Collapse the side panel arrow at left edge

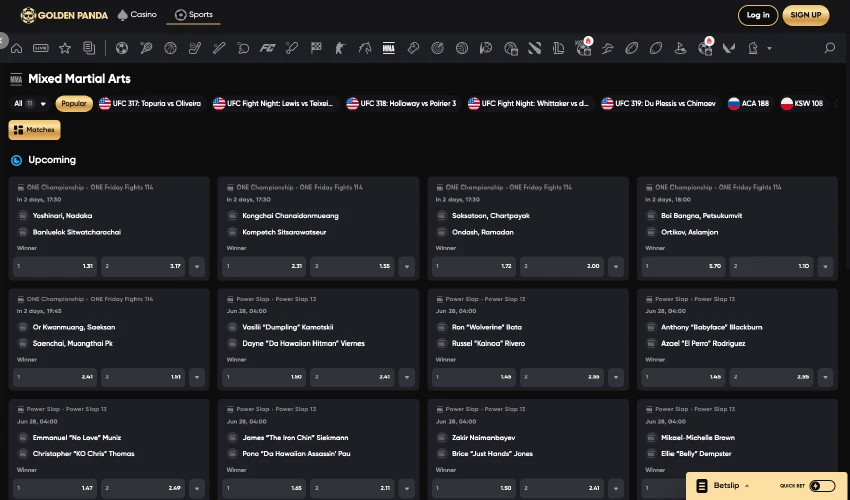(x=3, y=41)
